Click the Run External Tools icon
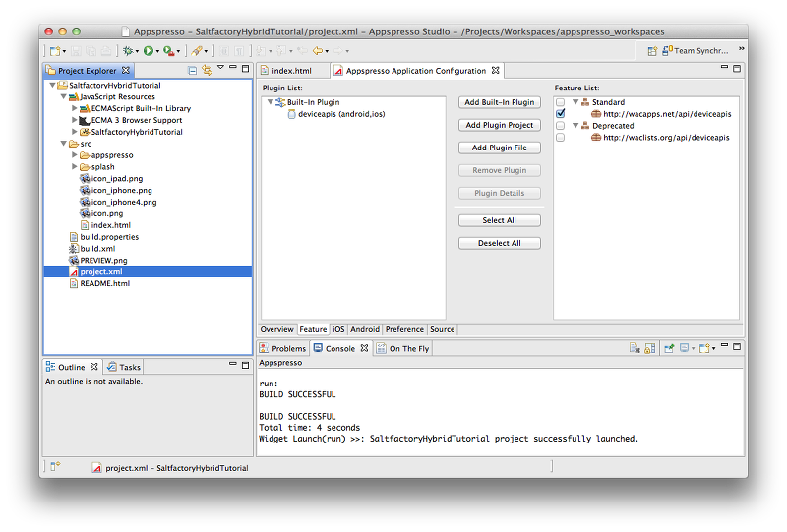Screen dimensions: 787x532 pyautogui.click(x=169, y=51)
